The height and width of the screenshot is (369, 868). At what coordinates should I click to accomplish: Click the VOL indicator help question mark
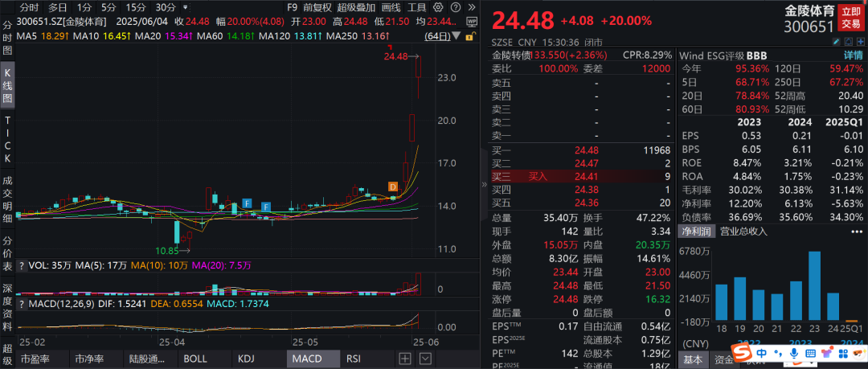pos(22,265)
